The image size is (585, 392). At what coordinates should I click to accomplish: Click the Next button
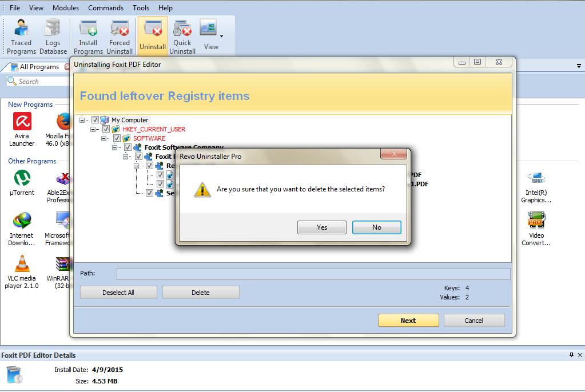pos(408,321)
